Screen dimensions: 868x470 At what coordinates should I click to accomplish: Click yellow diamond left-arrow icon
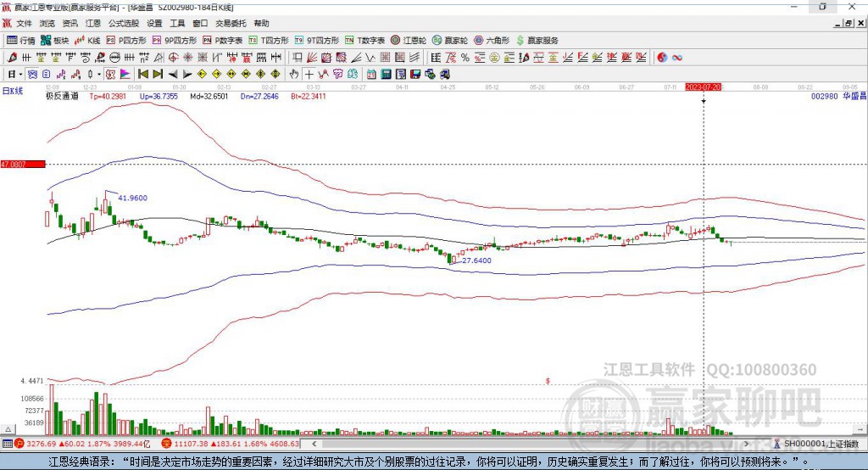pyautogui.click(x=202, y=75)
